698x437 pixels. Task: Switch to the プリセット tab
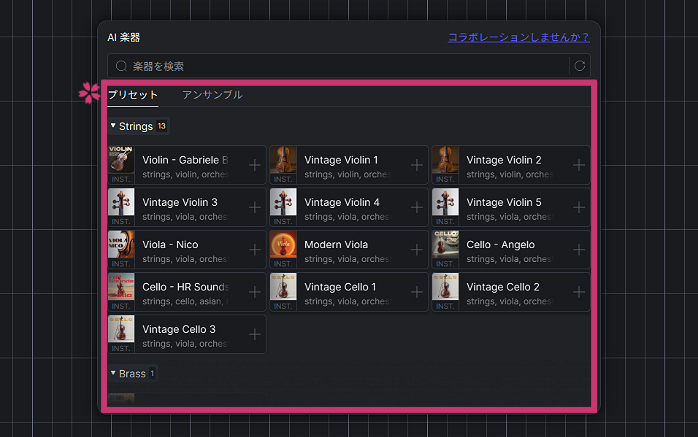(133, 95)
